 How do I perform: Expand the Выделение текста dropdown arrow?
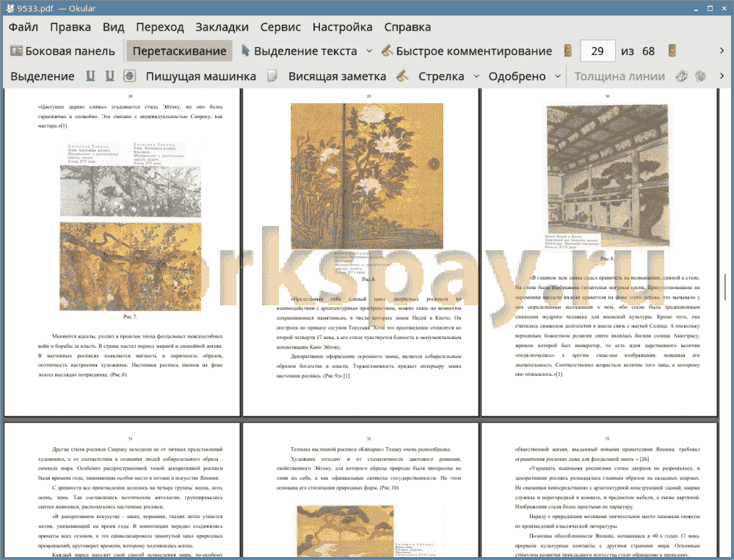tap(369, 51)
